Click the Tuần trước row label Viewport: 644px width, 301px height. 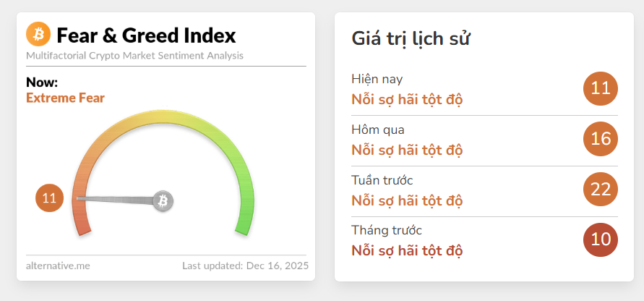coord(382,180)
